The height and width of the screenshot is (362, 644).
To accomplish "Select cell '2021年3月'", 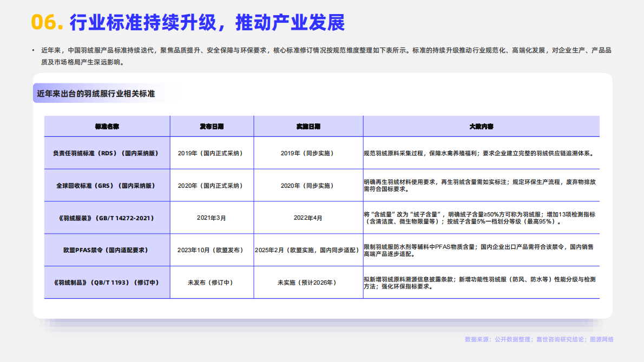I will click(212, 218).
